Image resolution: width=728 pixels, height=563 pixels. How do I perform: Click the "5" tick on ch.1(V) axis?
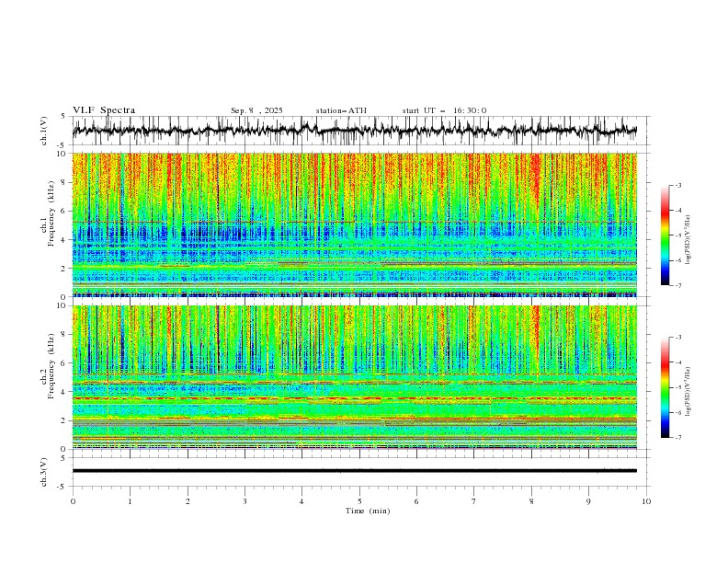pyautogui.click(x=64, y=116)
